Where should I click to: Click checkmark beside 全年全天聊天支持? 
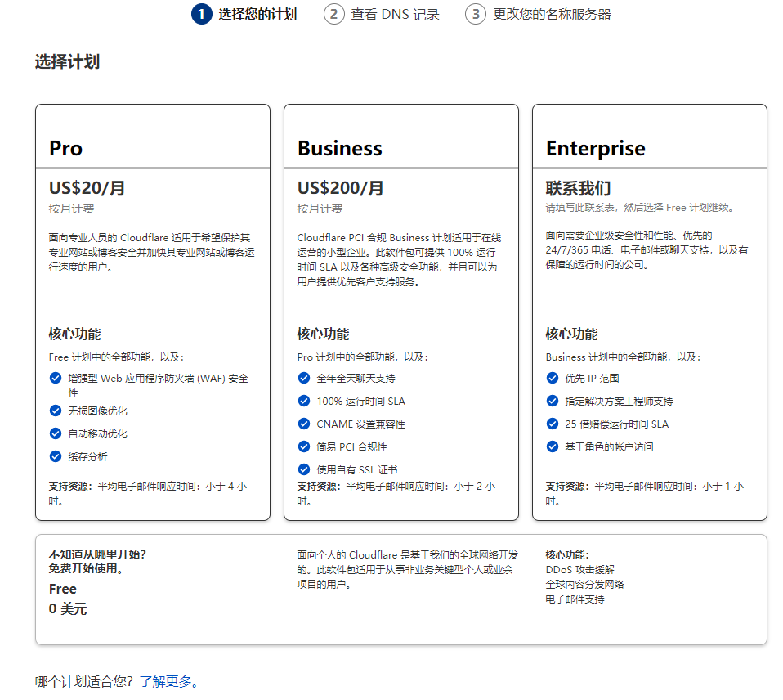[x=303, y=378]
